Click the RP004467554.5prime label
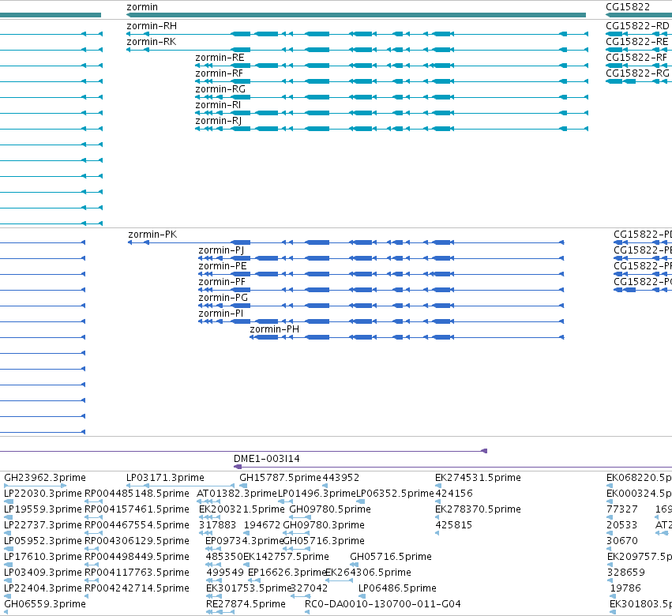The width and height of the screenshot is (672, 616). coord(137,525)
